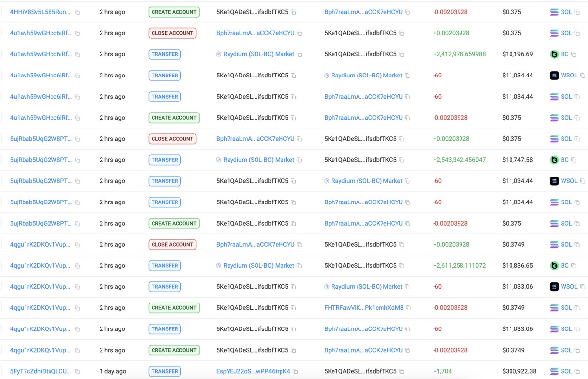Click CLOSE ACCOUNT badge in 5ujRbab5 row
Screen dimensions: 588x379
pos(172,139)
